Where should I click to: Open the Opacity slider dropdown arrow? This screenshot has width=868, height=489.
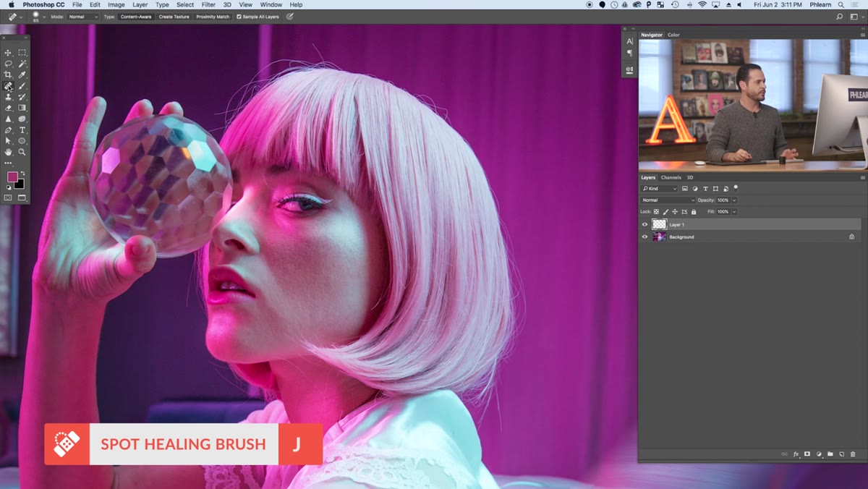point(734,200)
